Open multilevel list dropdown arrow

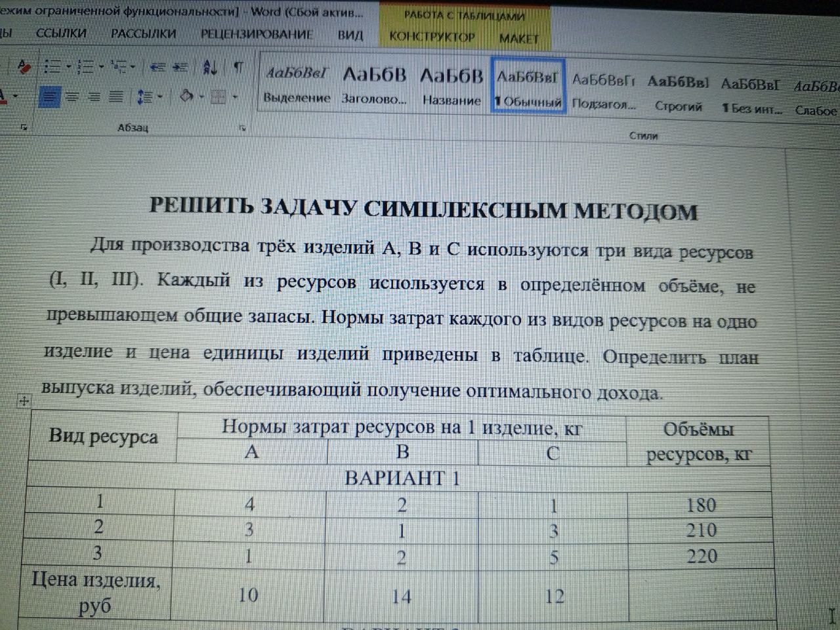click(x=133, y=67)
